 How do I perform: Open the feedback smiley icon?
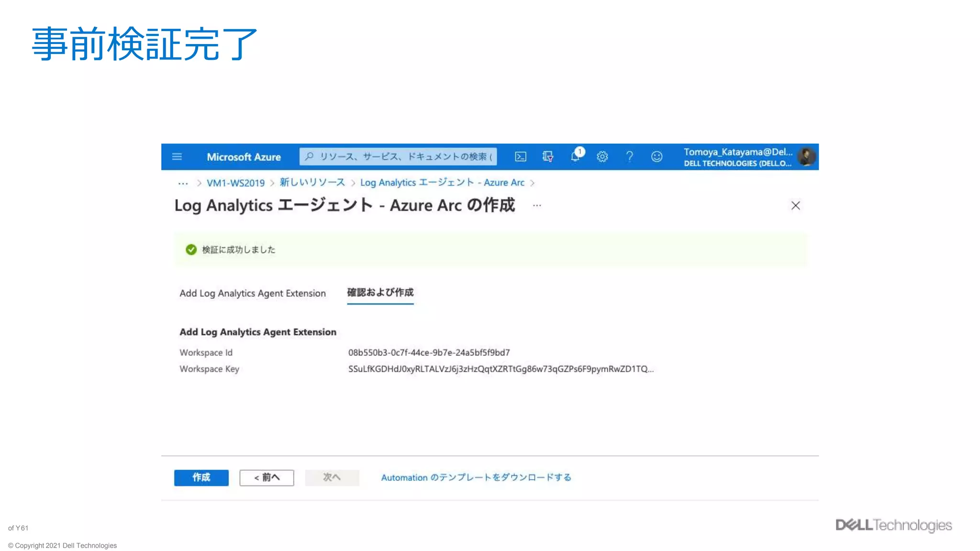pyautogui.click(x=657, y=157)
